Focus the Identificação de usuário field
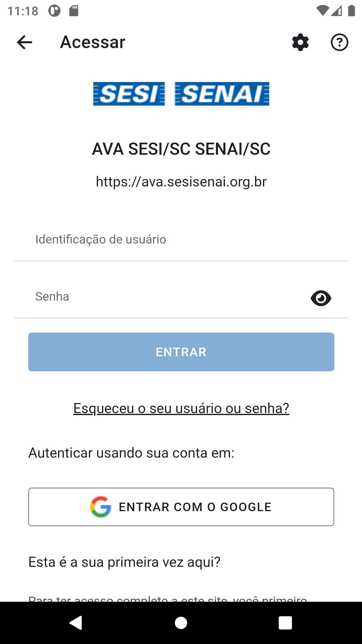 coord(181,239)
